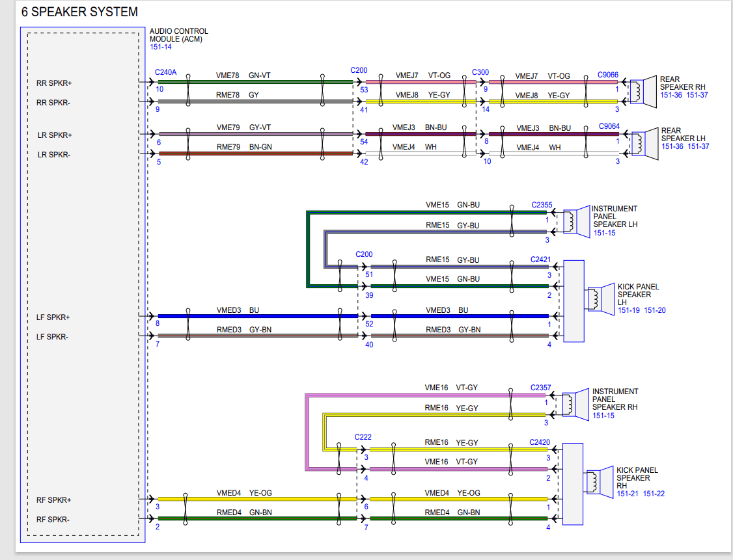
Task: Click the Kick Panel Speaker LH symbol
Action: [601, 299]
